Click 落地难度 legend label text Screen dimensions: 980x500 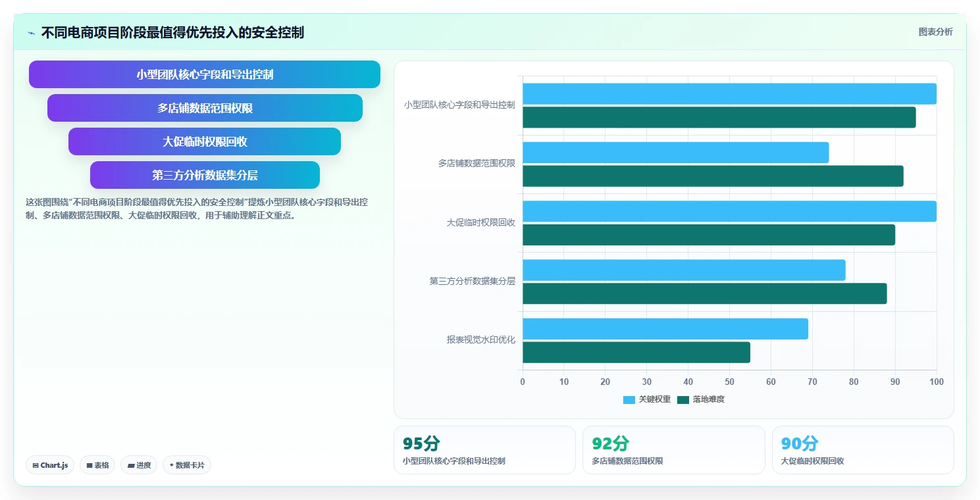(708, 399)
